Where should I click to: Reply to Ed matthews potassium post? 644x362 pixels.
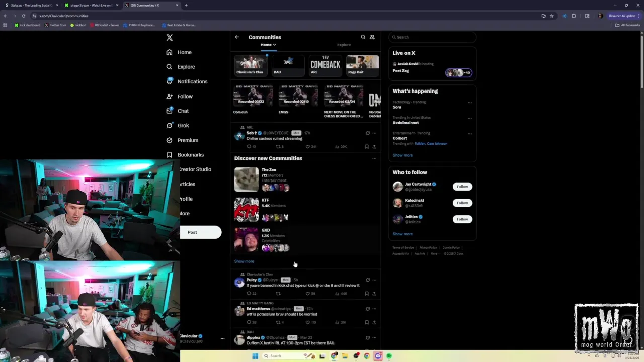[249, 322]
